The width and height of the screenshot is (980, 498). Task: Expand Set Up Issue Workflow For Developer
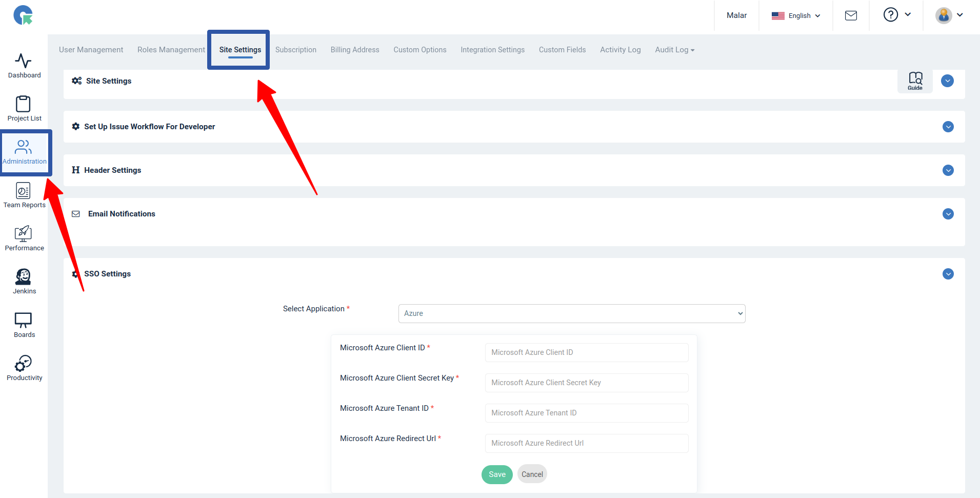click(948, 127)
